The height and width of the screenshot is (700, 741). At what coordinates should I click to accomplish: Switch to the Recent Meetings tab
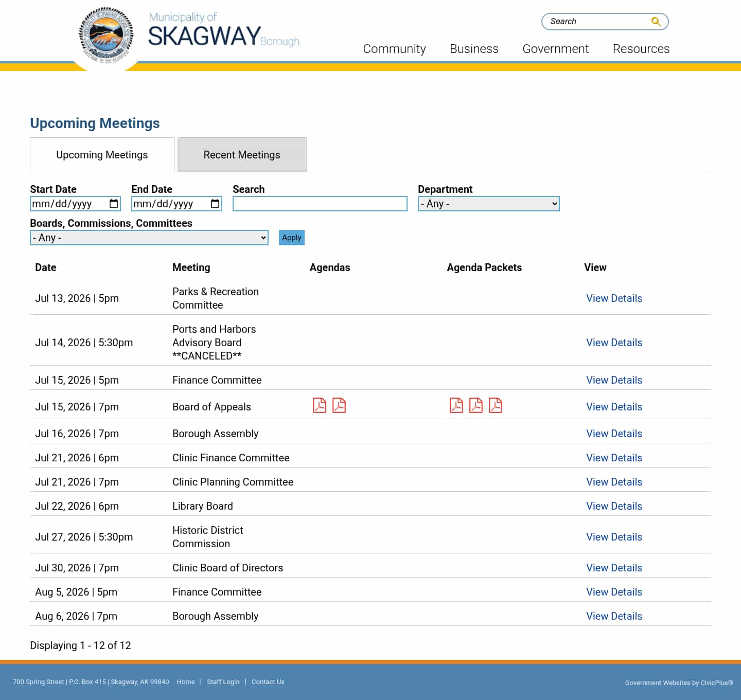[242, 155]
